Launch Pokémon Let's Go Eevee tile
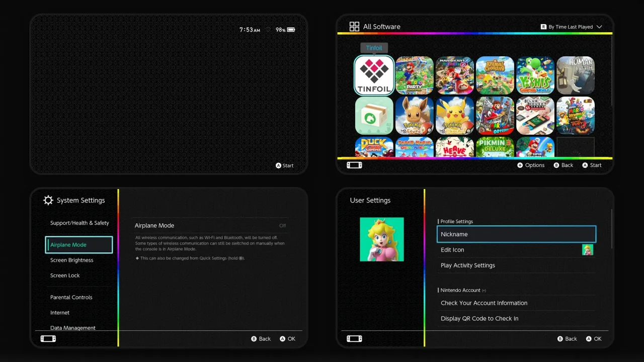The height and width of the screenshot is (362, 644). point(415,116)
